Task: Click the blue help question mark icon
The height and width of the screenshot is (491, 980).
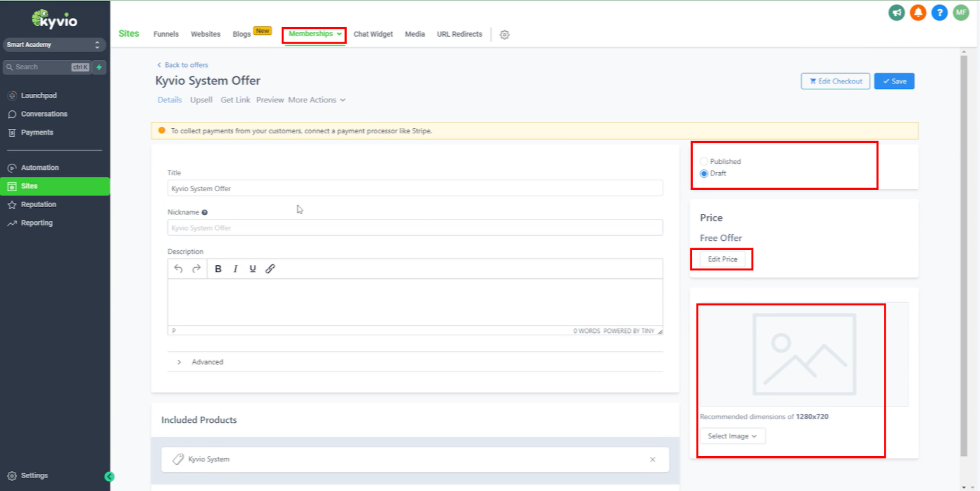Action: pyautogui.click(x=939, y=12)
